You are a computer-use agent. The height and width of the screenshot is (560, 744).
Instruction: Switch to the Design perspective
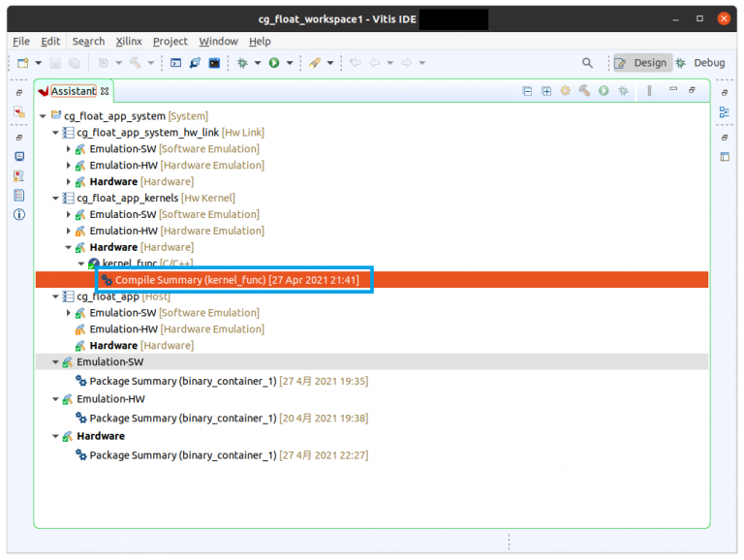pos(641,63)
